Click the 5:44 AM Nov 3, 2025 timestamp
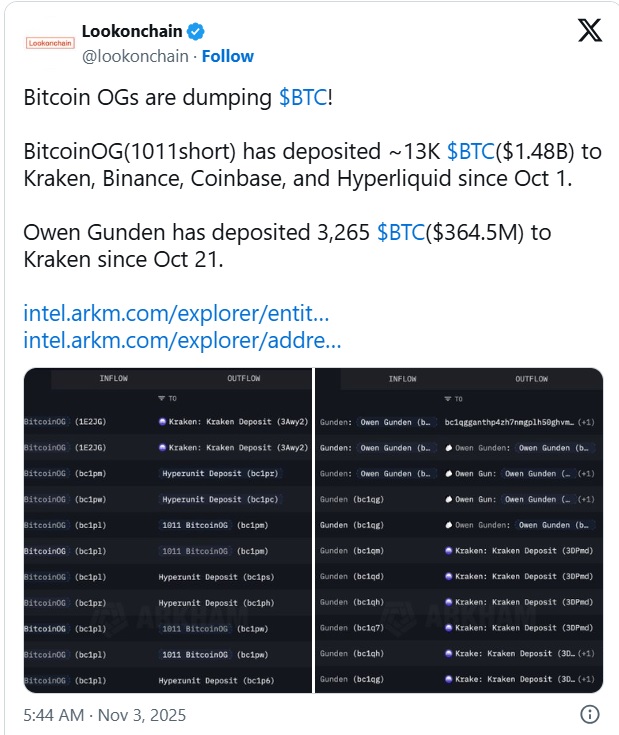The width and height of the screenshot is (619, 735). tap(105, 716)
